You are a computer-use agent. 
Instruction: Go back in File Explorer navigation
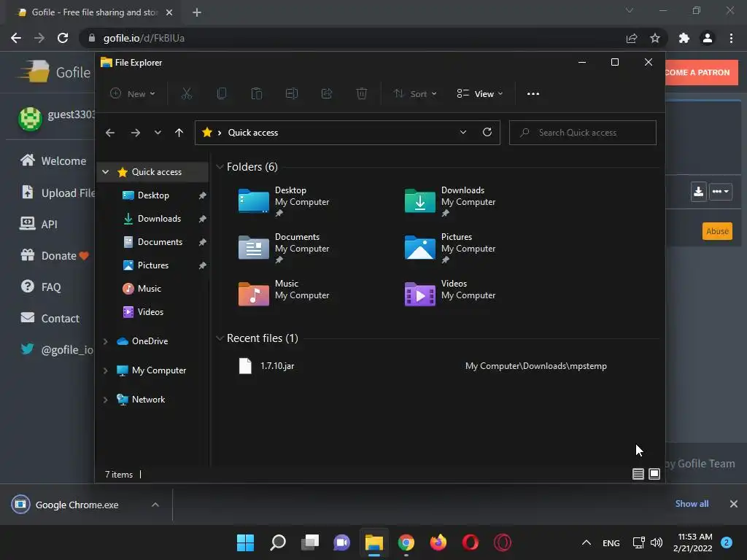point(110,133)
